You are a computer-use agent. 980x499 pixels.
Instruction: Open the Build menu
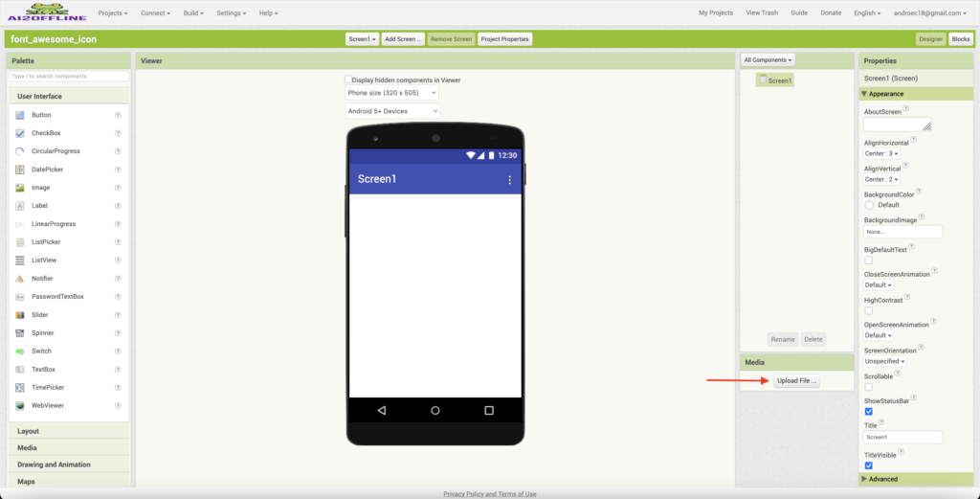[193, 13]
